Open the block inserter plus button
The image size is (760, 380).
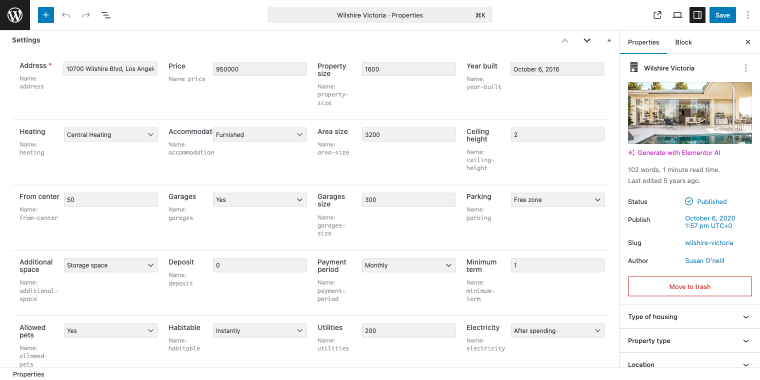click(46, 15)
